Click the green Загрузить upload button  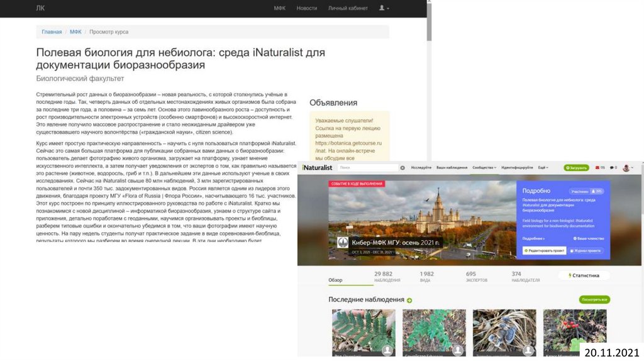click(576, 167)
